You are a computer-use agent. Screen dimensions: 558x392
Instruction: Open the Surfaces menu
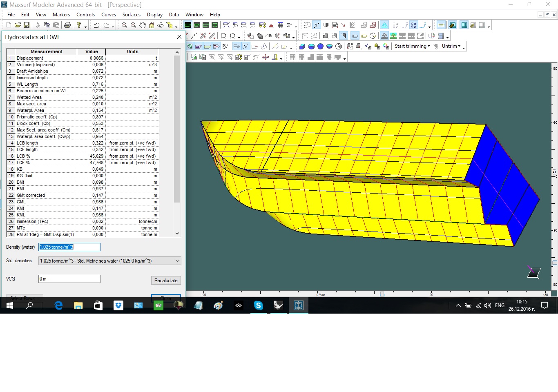coord(131,15)
